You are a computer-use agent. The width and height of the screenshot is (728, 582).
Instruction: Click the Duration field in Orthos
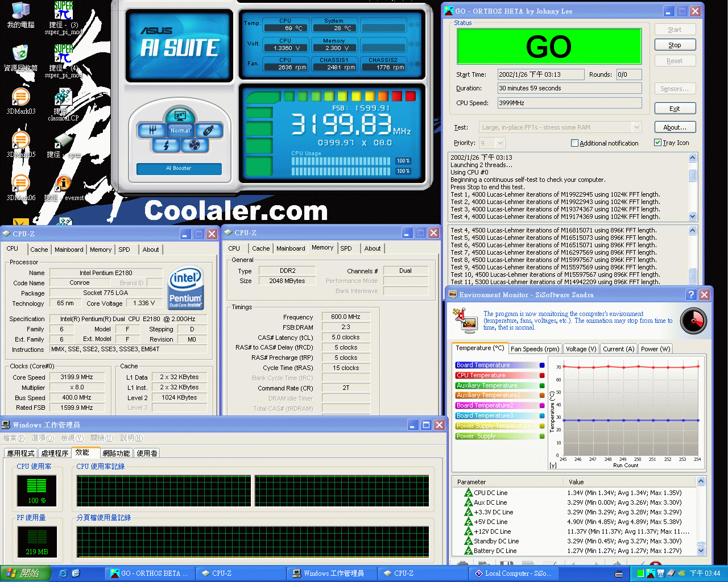click(570, 88)
